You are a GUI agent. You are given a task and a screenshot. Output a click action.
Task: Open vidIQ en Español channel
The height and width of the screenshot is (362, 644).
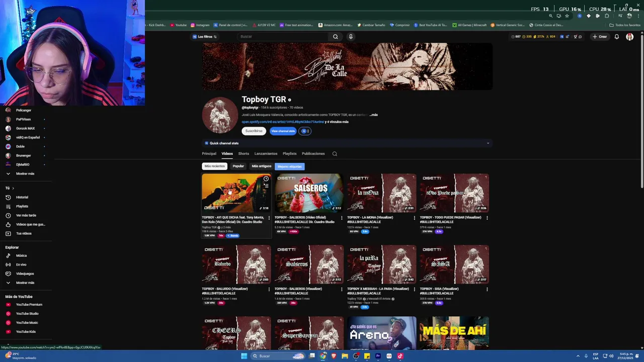pyautogui.click(x=28, y=137)
